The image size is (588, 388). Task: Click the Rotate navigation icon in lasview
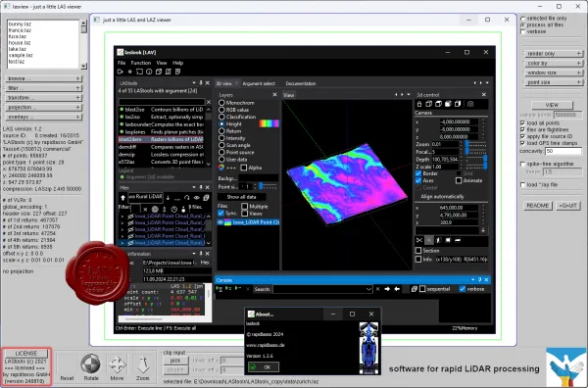[x=91, y=364]
